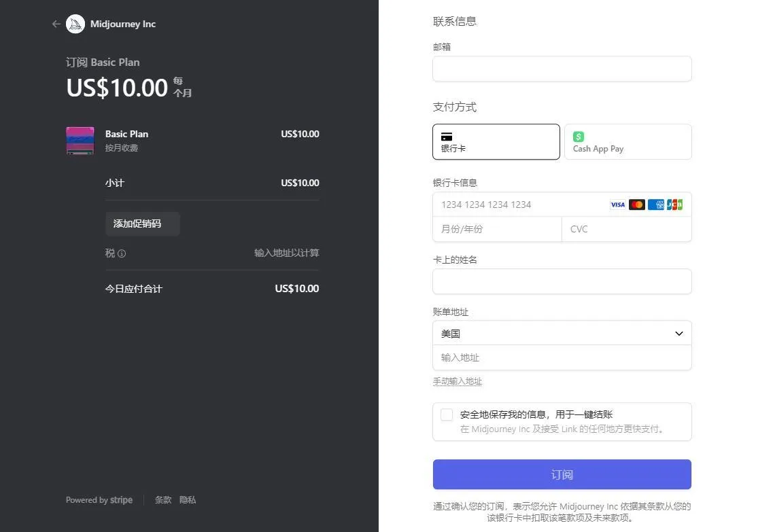Open the 条款 terms link
Viewport: 773px width, 532px height.
pyautogui.click(x=163, y=500)
